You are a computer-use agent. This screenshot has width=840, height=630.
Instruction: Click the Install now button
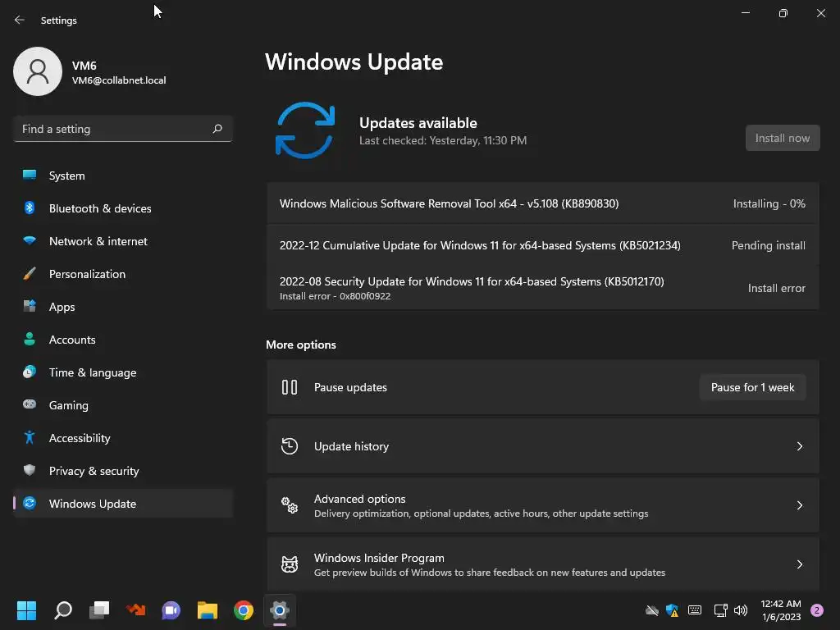(x=782, y=138)
